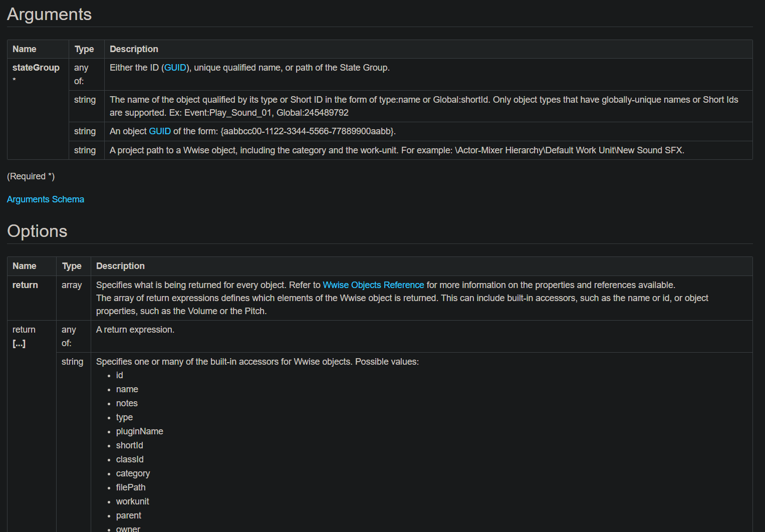765x532 pixels.
Task: Click the 'workunit' accessor entry
Action: (x=132, y=501)
